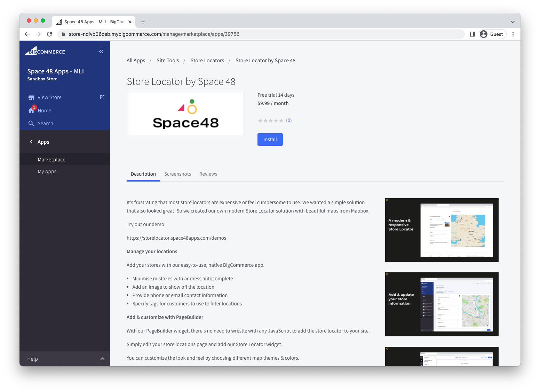Collapse the sidebar with double chevron
Viewport: 540px width, 392px height.
(101, 51)
